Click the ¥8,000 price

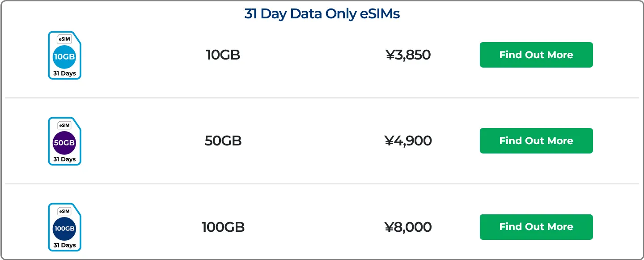pos(408,227)
